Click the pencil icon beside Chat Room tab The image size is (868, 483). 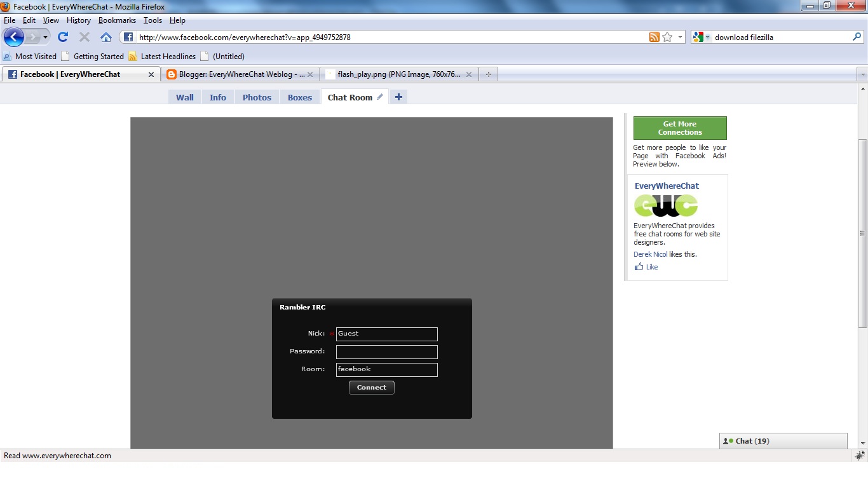pyautogui.click(x=379, y=97)
